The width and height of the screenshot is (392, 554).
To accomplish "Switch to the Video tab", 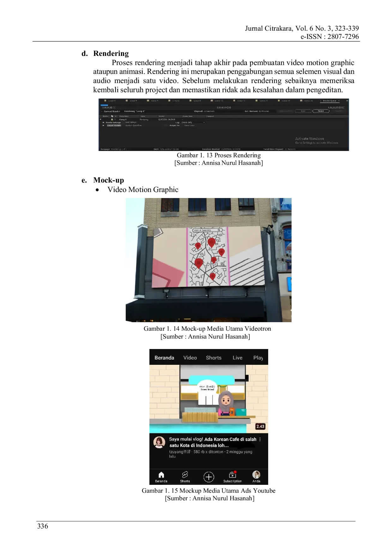I will click(x=190, y=358).
